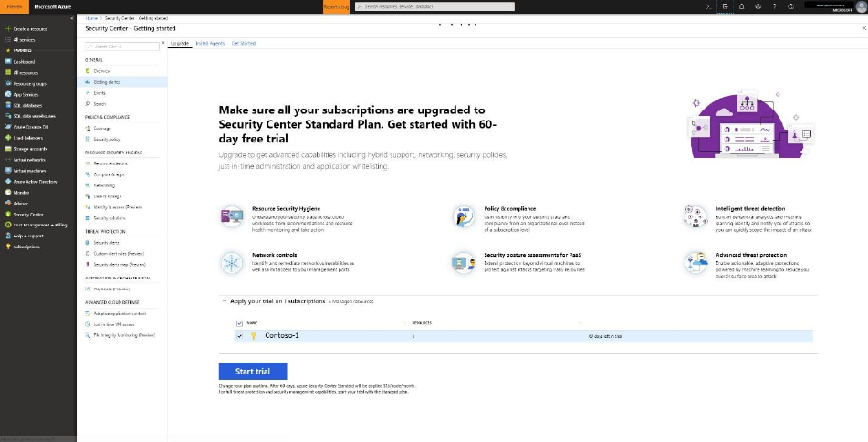Click the Security Center shield icon

pyautogui.click(x=7, y=214)
